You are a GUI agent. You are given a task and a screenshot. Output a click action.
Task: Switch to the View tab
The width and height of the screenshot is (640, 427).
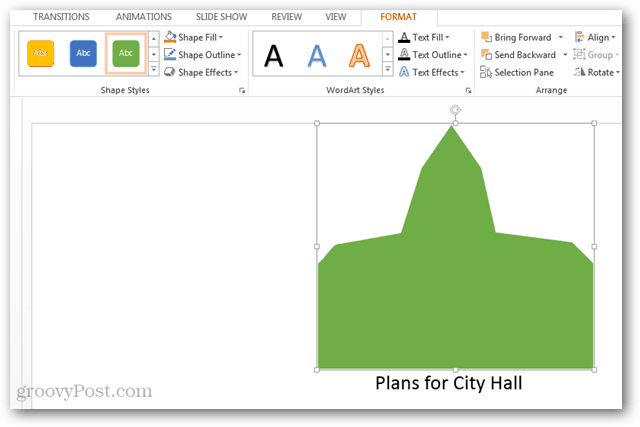(x=336, y=17)
